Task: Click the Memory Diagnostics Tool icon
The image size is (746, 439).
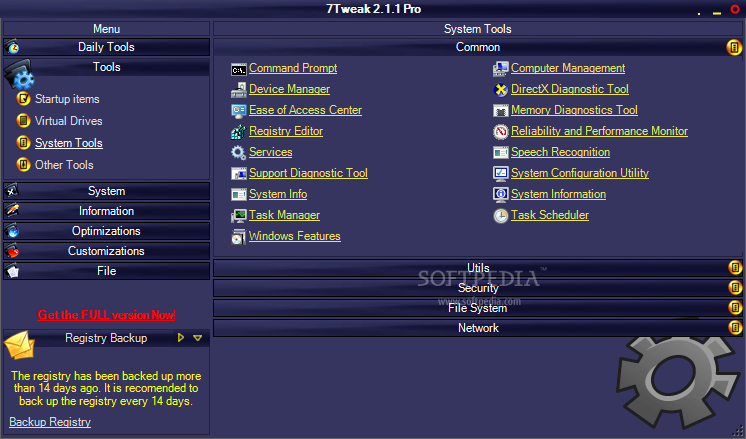Action: 501,111
